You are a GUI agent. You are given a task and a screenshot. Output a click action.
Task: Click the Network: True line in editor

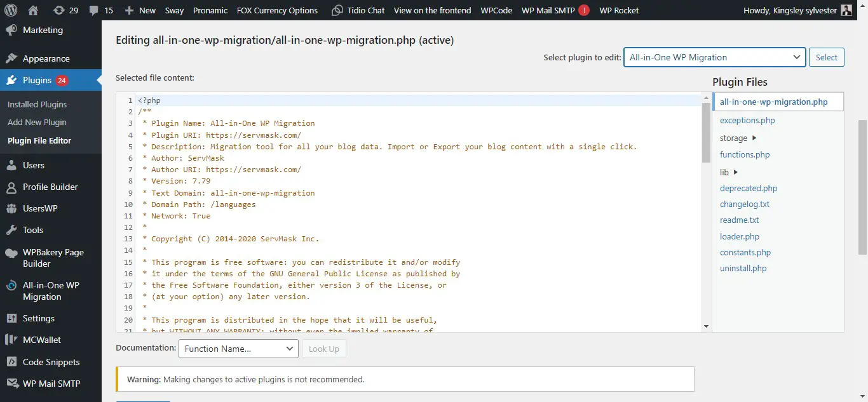click(177, 216)
